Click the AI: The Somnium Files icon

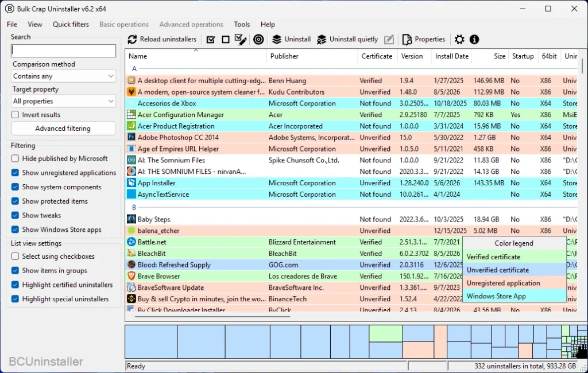tap(131, 160)
